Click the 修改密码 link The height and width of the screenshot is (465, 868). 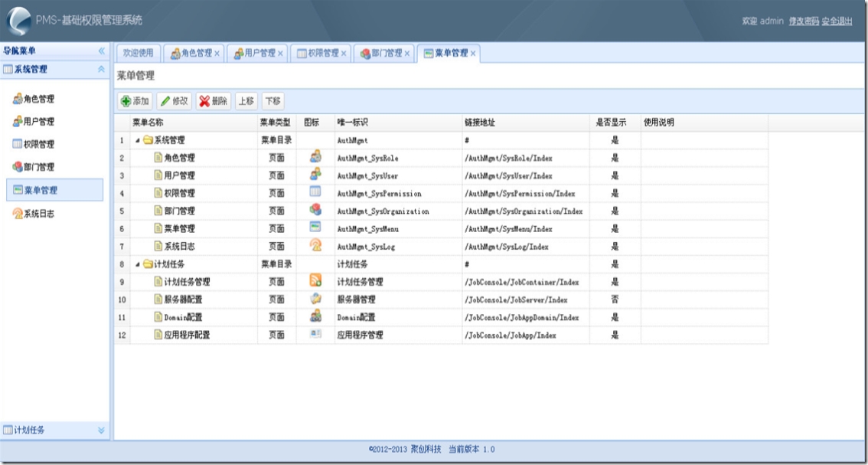click(x=802, y=21)
